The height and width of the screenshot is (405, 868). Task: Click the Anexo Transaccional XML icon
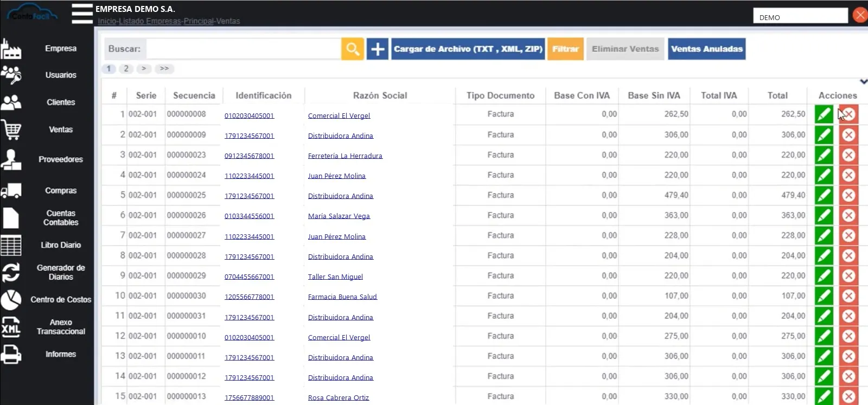[11, 326]
